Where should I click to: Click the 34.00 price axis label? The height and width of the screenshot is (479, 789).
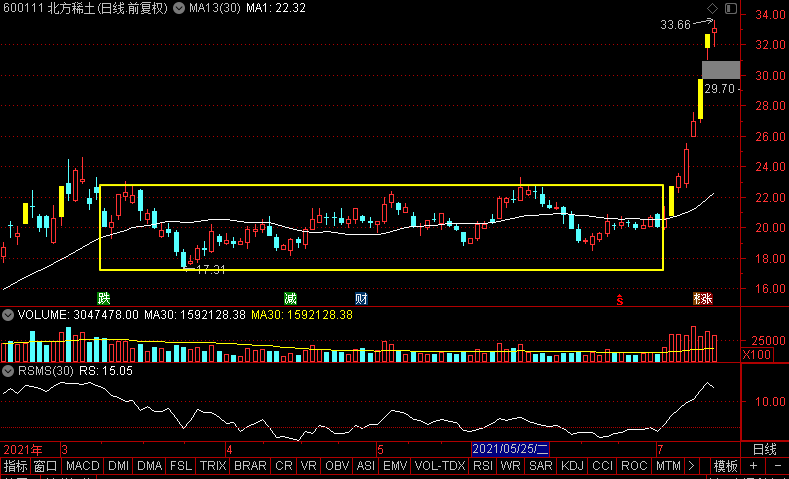coord(768,15)
